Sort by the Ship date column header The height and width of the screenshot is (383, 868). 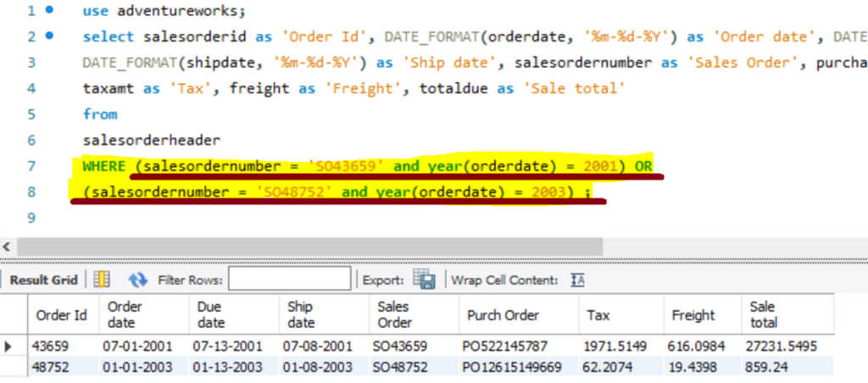324,315
